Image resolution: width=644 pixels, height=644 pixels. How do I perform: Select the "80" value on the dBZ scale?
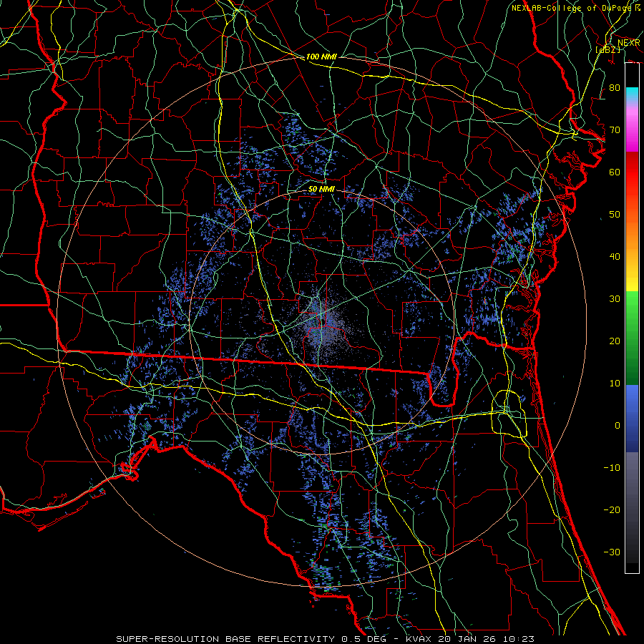click(x=615, y=88)
